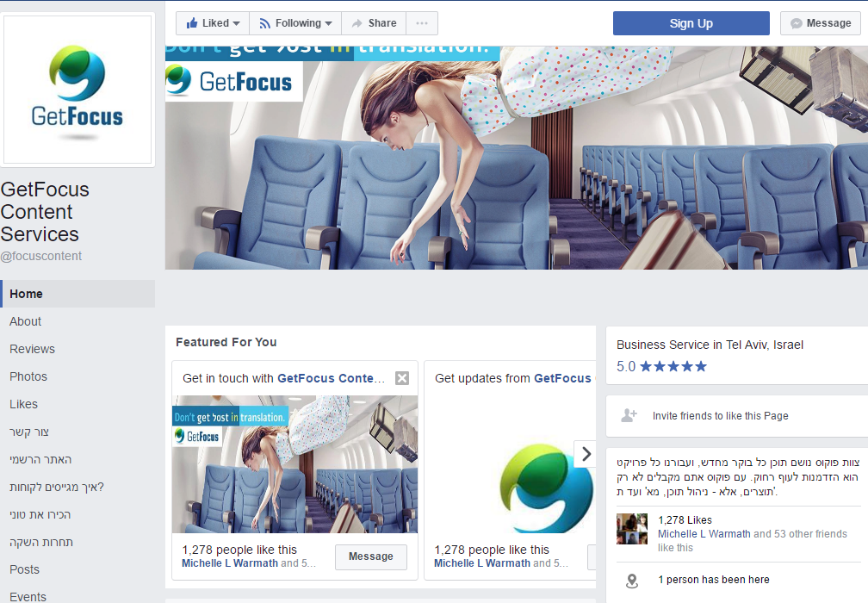The height and width of the screenshot is (603, 868).
Task: Click the GetFocus Content Services page title
Action: (x=45, y=212)
